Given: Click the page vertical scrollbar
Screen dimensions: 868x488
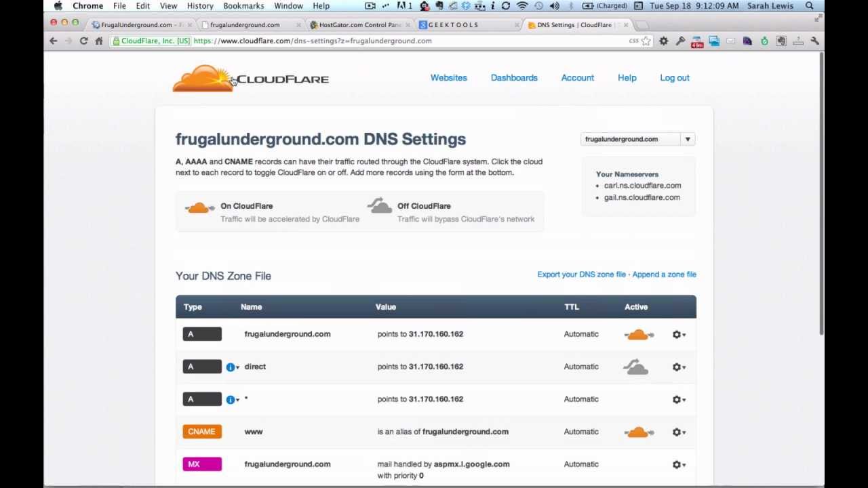Looking at the screenshot, I should click(x=821, y=193).
